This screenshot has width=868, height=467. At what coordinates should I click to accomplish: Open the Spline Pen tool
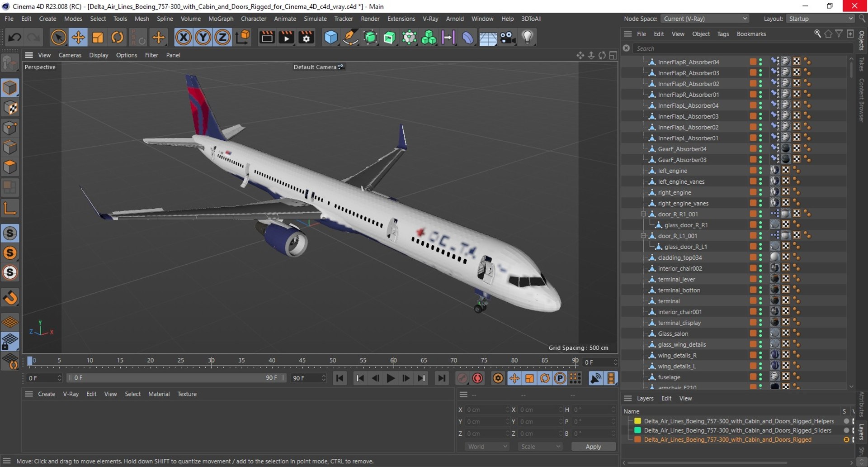[x=350, y=37]
